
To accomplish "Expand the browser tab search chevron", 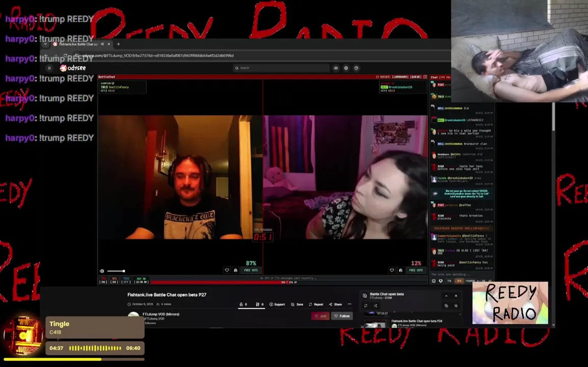I will (x=45, y=44).
